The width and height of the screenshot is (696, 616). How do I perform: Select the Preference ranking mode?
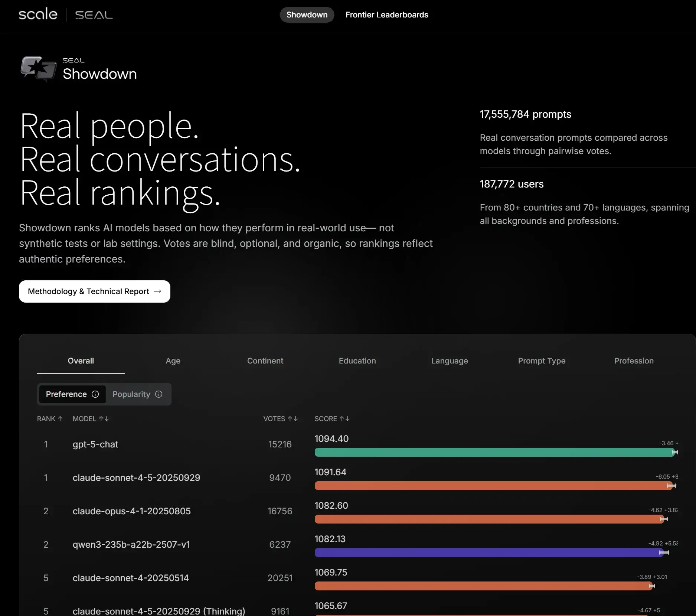point(66,394)
